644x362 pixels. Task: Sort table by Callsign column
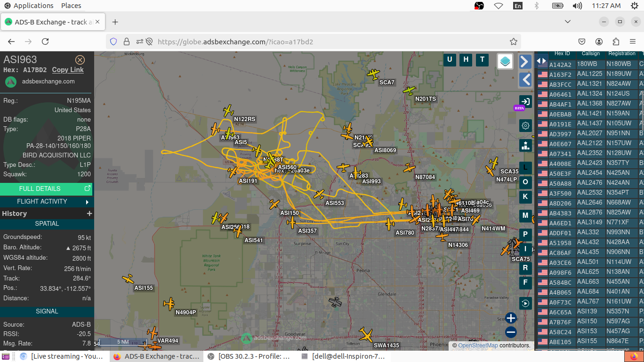coord(591,54)
